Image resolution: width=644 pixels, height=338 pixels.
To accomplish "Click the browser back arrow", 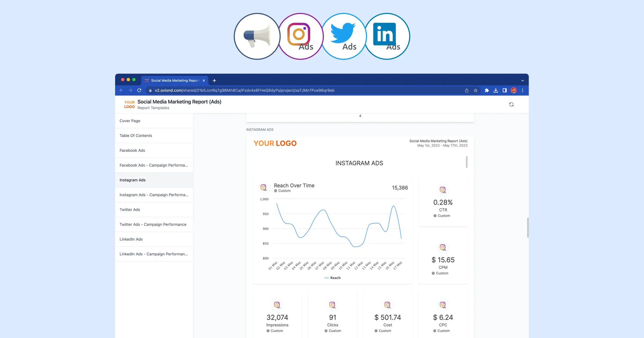I will (121, 90).
